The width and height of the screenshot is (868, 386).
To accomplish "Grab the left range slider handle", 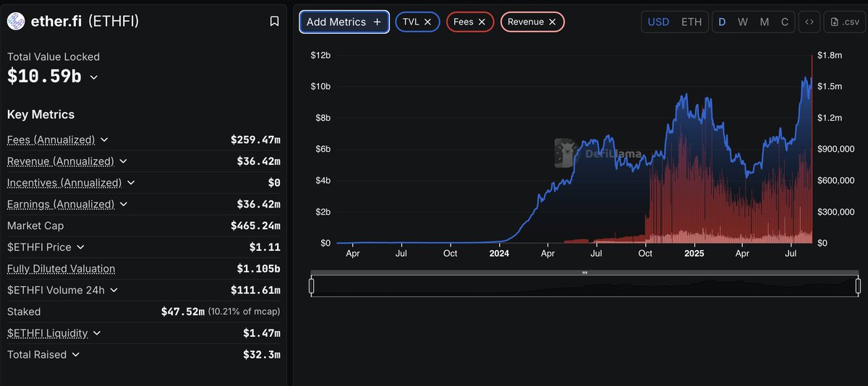I will coord(312,286).
